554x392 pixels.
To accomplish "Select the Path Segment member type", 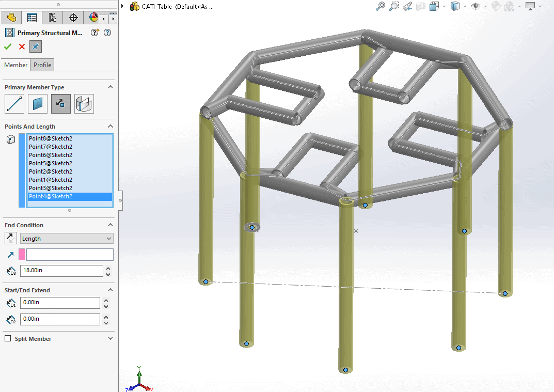I will (14, 104).
